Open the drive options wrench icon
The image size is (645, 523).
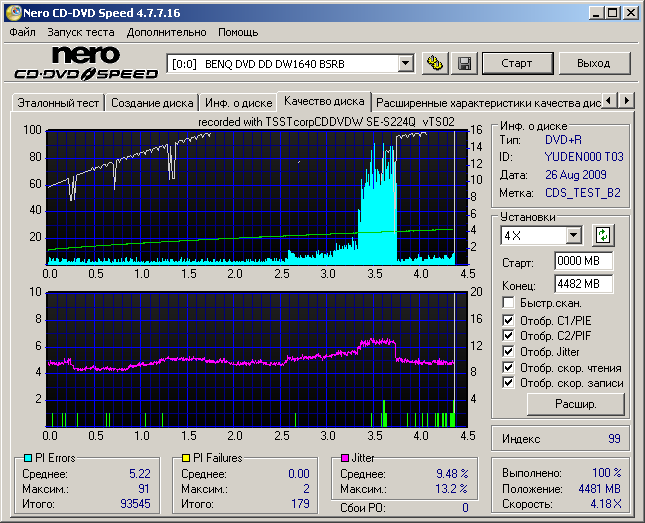[435, 63]
